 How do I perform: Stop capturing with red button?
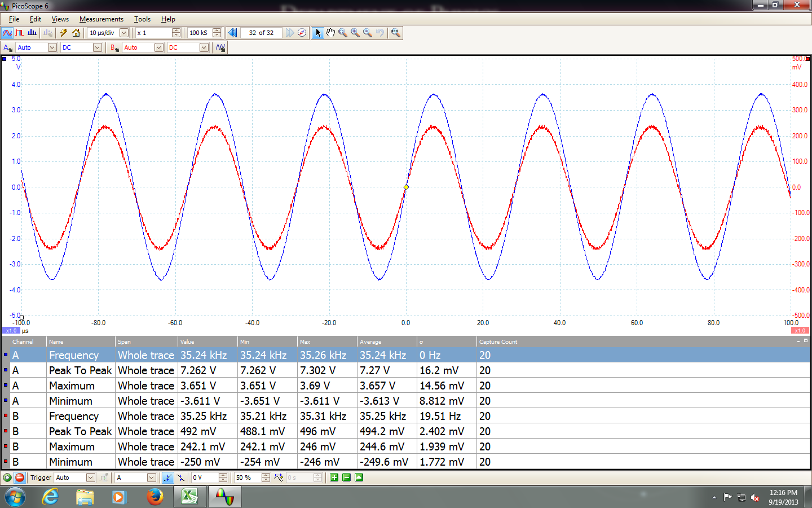tap(20, 478)
